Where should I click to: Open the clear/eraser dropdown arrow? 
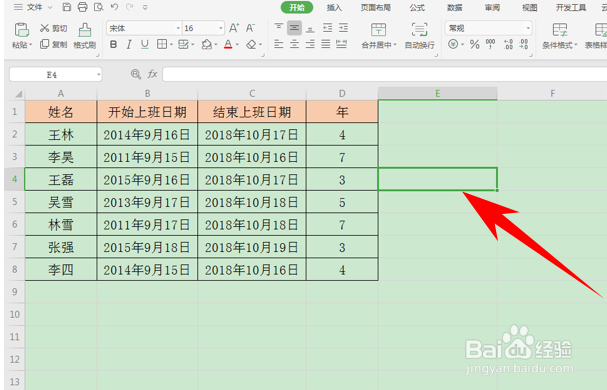pyautogui.click(x=261, y=45)
